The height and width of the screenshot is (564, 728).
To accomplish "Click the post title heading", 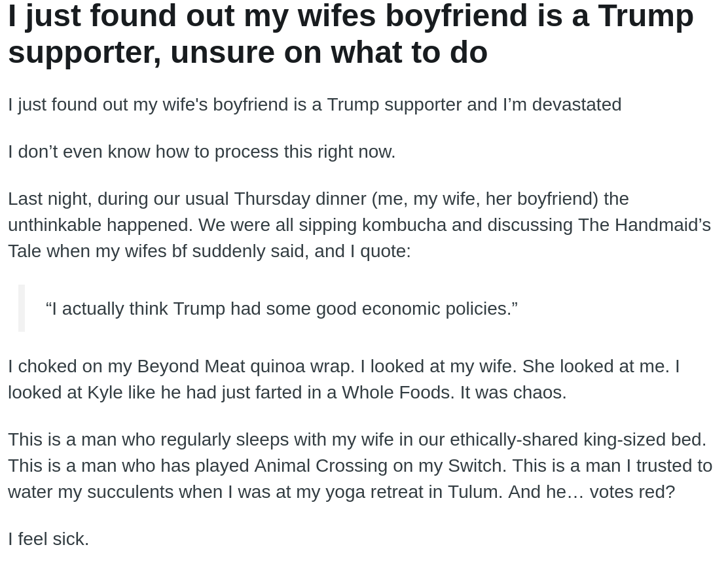I will coord(350,33).
